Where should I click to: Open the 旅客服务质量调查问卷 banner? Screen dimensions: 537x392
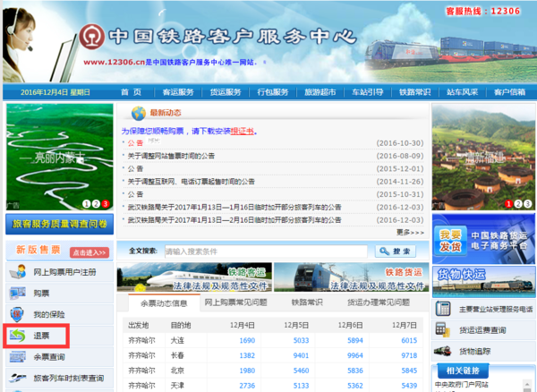pos(60,224)
